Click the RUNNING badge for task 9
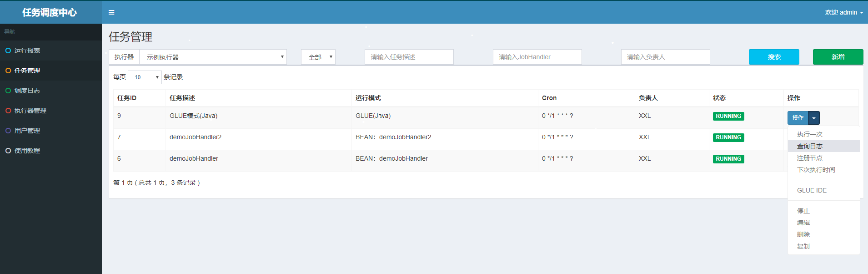 tap(728, 116)
